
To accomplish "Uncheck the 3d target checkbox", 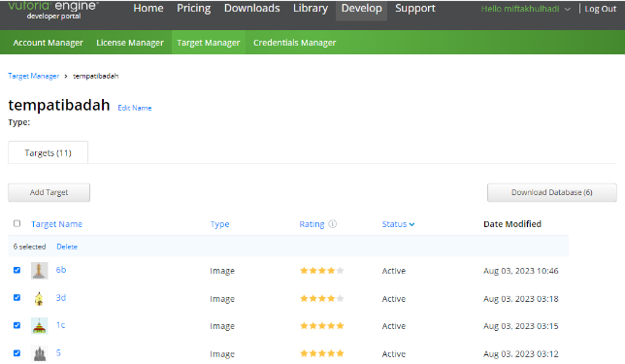I will click(x=16, y=297).
